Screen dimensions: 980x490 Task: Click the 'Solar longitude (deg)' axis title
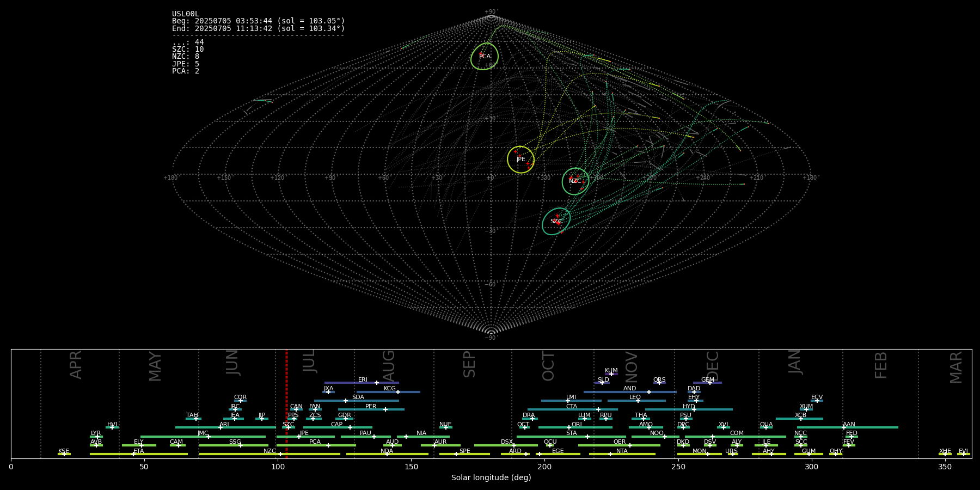[491, 477]
